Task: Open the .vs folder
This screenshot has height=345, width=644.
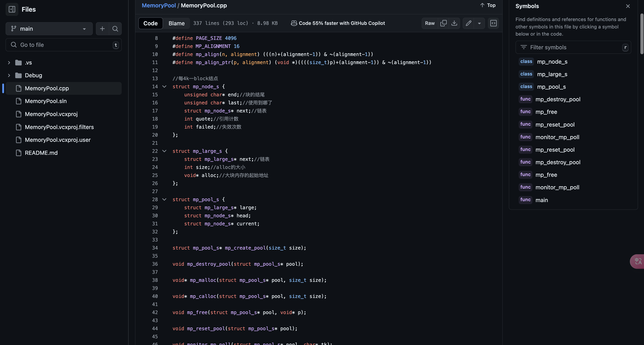Action: coord(28,63)
